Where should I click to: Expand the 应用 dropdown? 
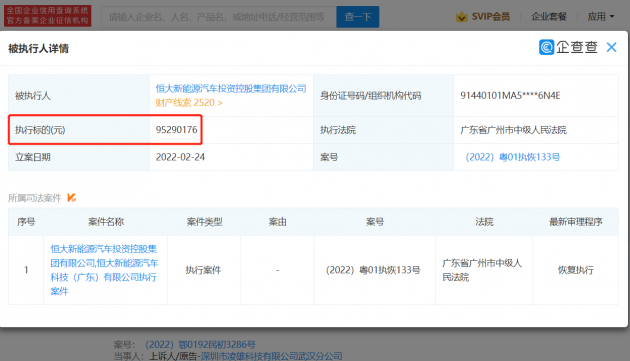pyautogui.click(x=601, y=16)
